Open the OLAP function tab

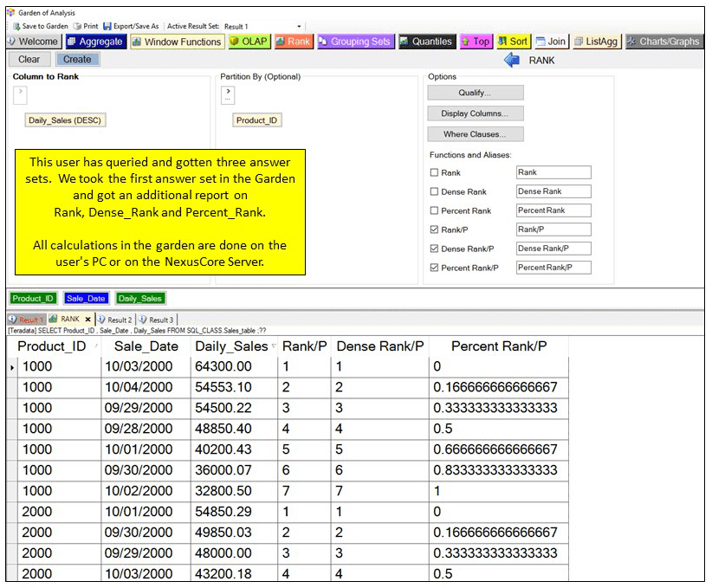coord(249,42)
